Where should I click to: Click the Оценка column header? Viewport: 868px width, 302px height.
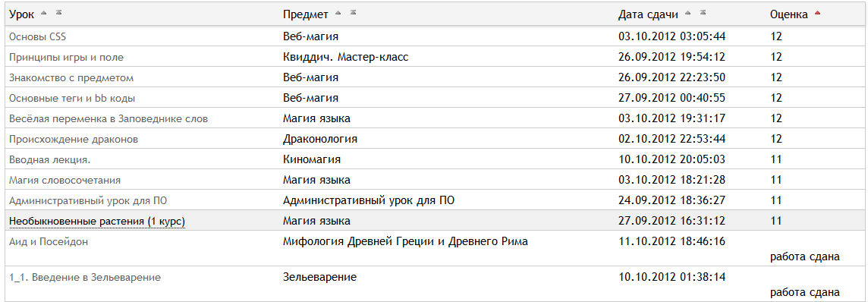click(789, 14)
